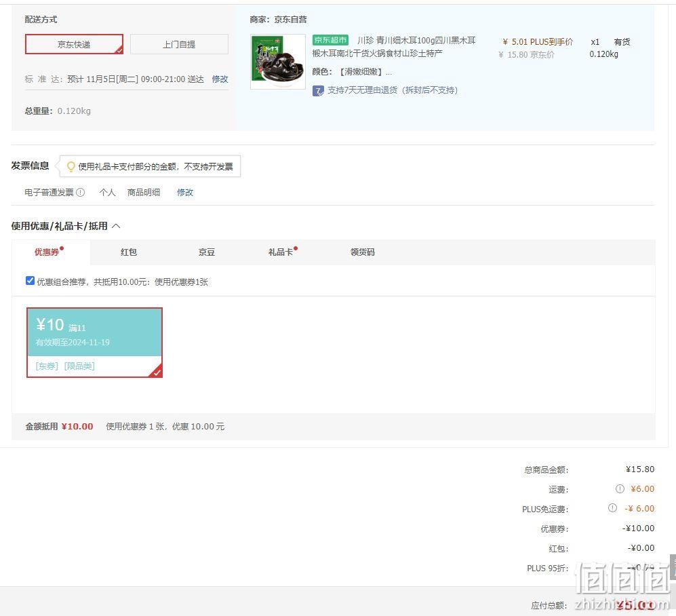
Task: Click the lightbulb tip icon for invoice
Action: coord(71,166)
